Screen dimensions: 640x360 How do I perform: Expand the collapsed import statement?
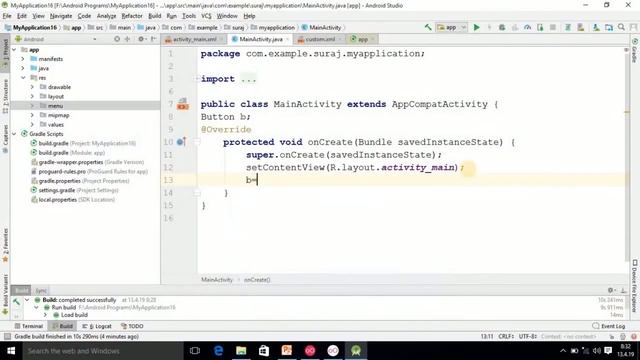coord(197,79)
